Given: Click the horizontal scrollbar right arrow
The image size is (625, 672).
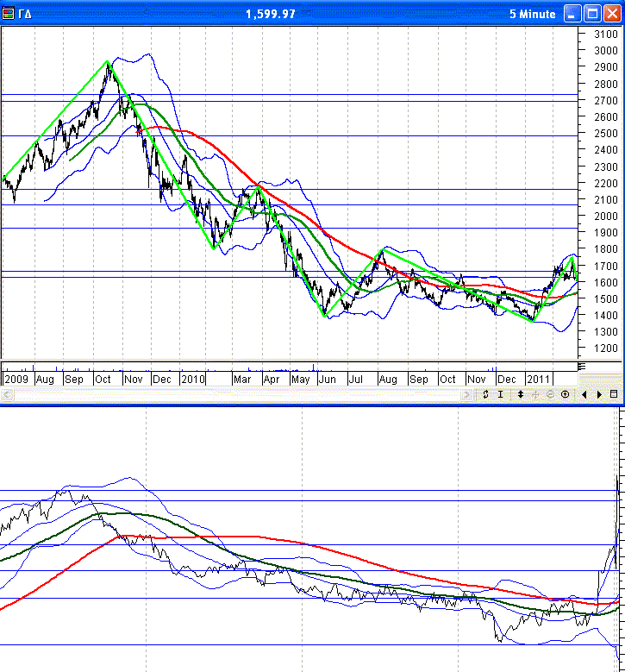Looking at the screenshot, I should coord(468,395).
